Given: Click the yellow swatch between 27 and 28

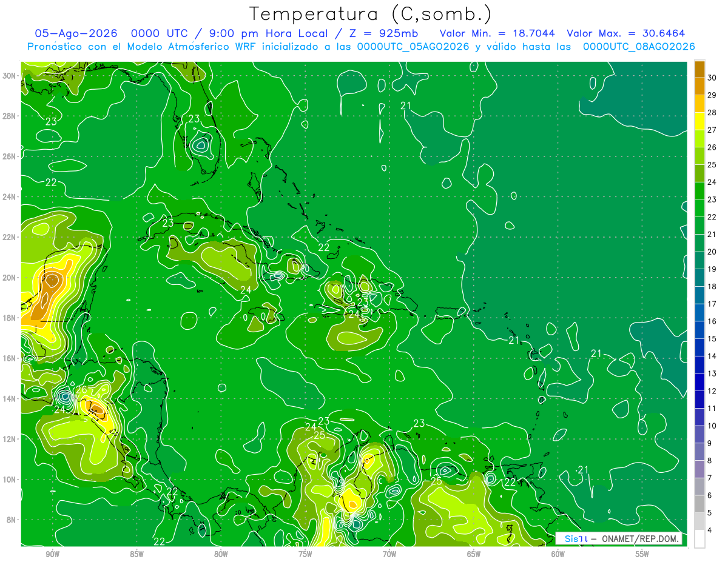Looking at the screenshot, I should (x=699, y=121).
